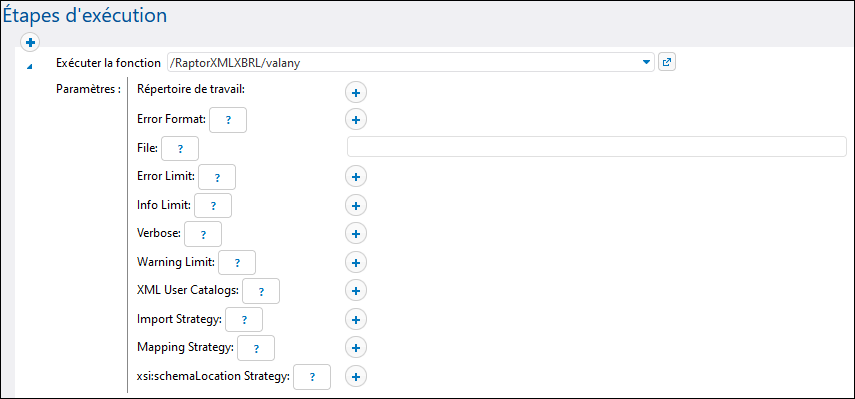Image resolution: width=855 pixels, height=399 pixels.
Task: Set the Info Limit via its plus icon
Action: (356, 205)
